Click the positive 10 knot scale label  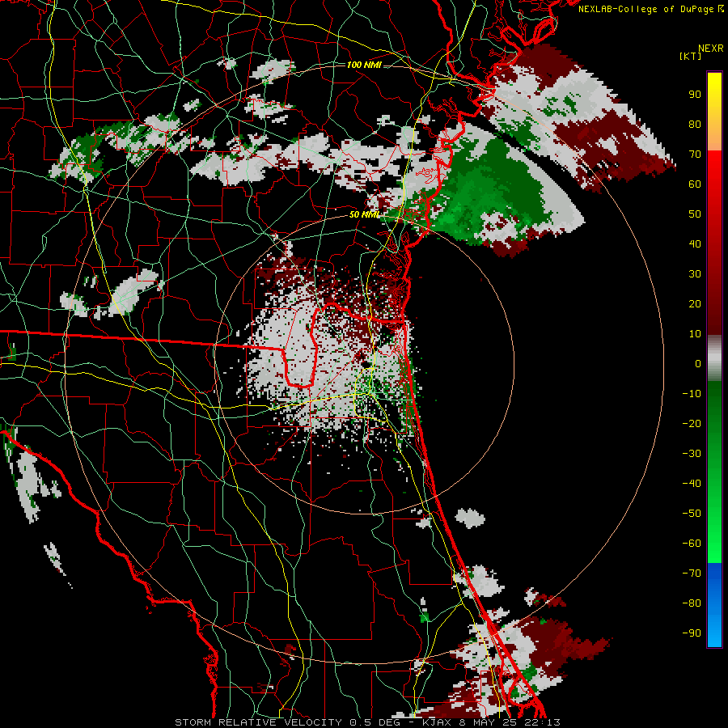coord(695,334)
